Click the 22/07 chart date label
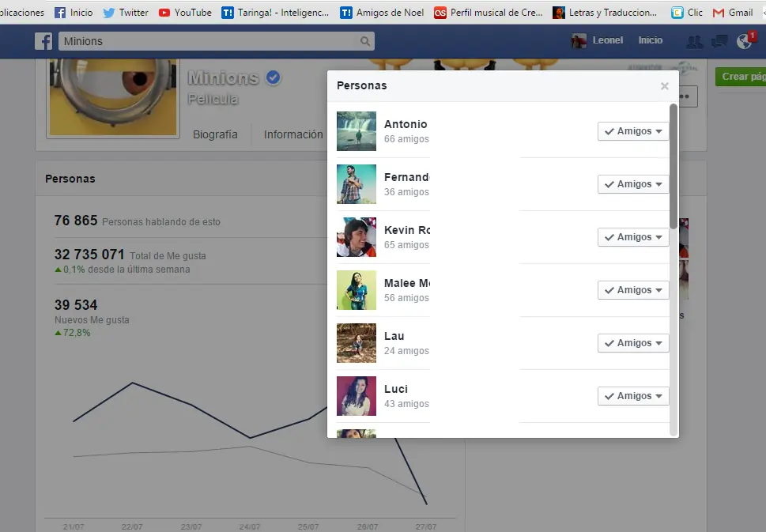The width and height of the screenshot is (766, 532). click(132, 526)
